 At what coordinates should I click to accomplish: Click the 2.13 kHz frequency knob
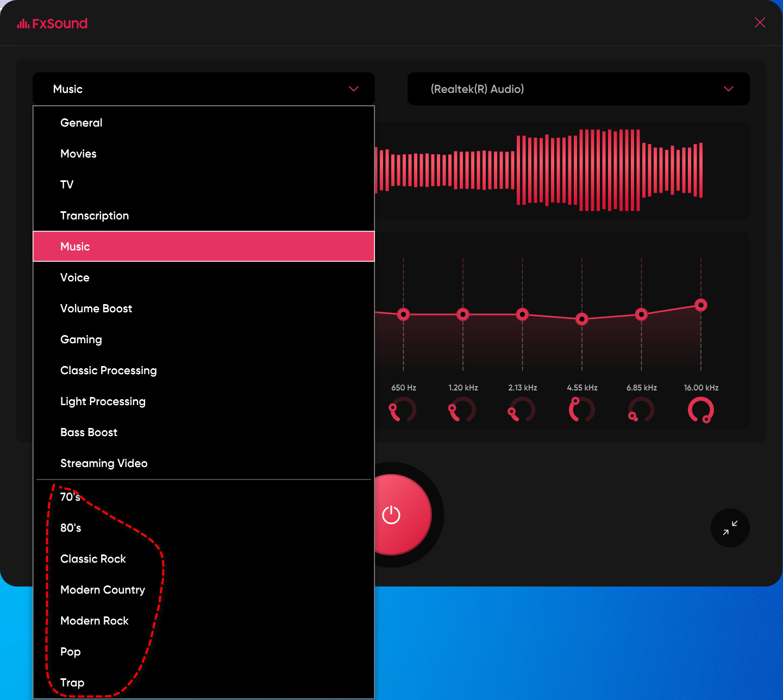[x=522, y=410]
